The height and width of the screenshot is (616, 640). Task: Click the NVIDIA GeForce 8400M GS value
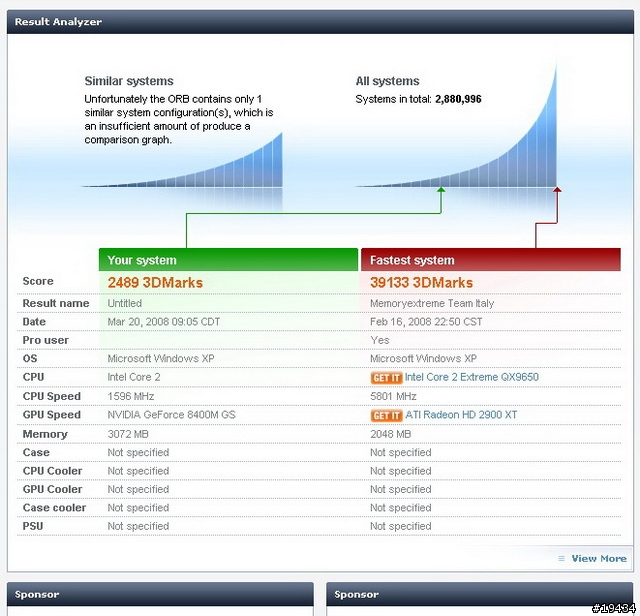click(x=171, y=415)
